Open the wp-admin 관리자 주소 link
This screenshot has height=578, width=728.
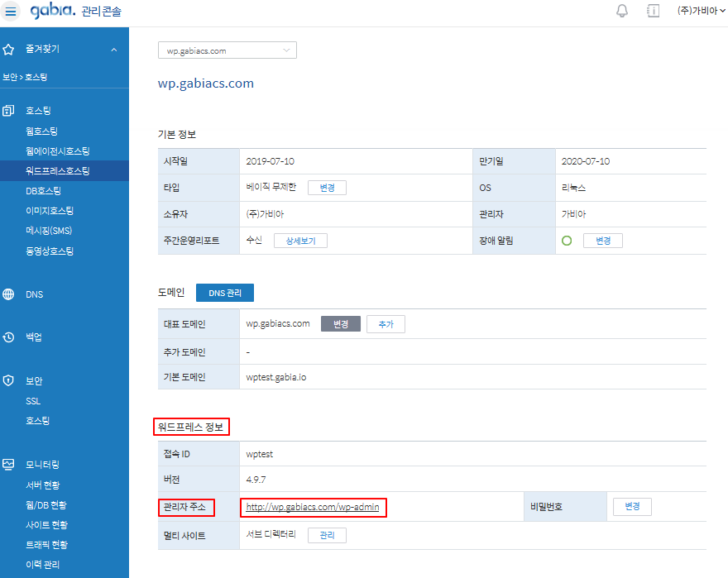313,507
